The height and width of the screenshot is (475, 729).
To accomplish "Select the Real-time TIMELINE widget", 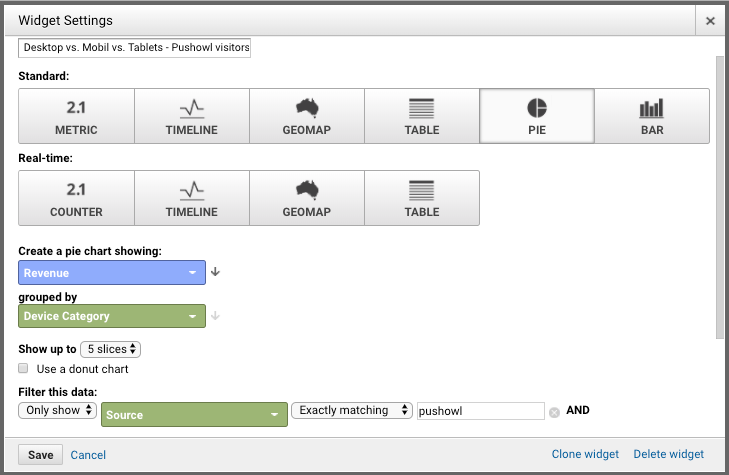I will (192, 198).
